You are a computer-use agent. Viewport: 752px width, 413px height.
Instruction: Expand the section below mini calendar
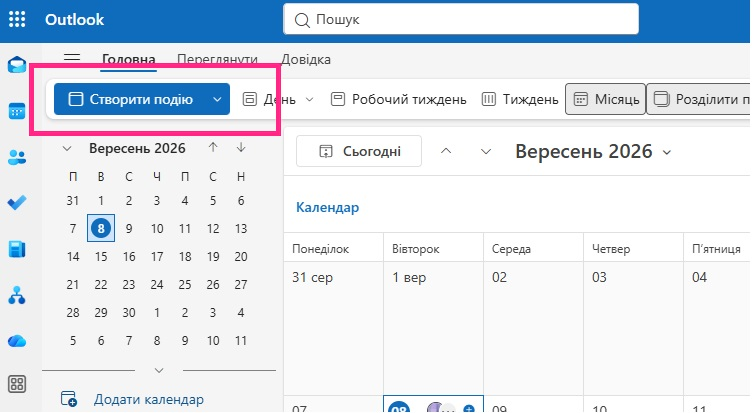click(x=159, y=370)
